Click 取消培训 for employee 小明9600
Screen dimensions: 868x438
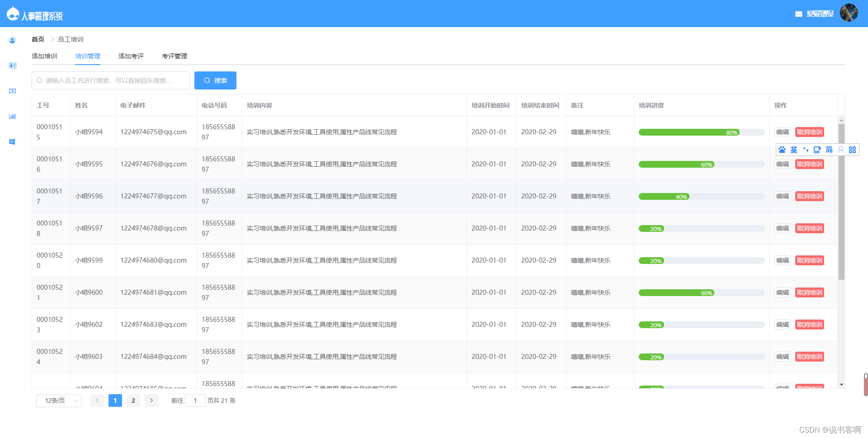(810, 292)
